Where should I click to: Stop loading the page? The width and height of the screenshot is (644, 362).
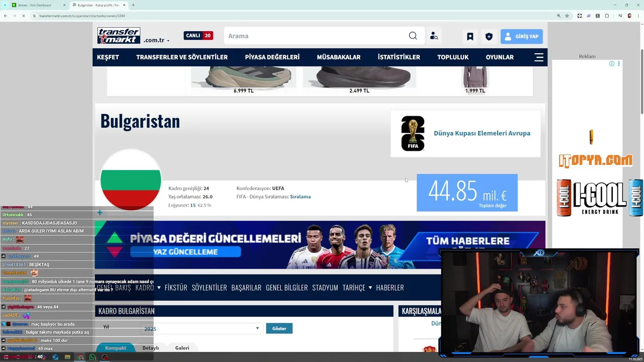23,16
